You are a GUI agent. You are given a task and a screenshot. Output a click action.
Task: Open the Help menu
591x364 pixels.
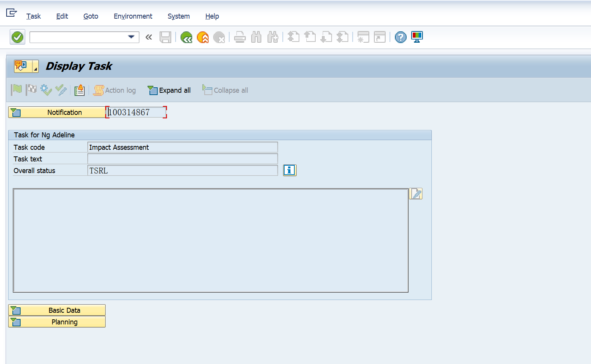click(x=212, y=16)
